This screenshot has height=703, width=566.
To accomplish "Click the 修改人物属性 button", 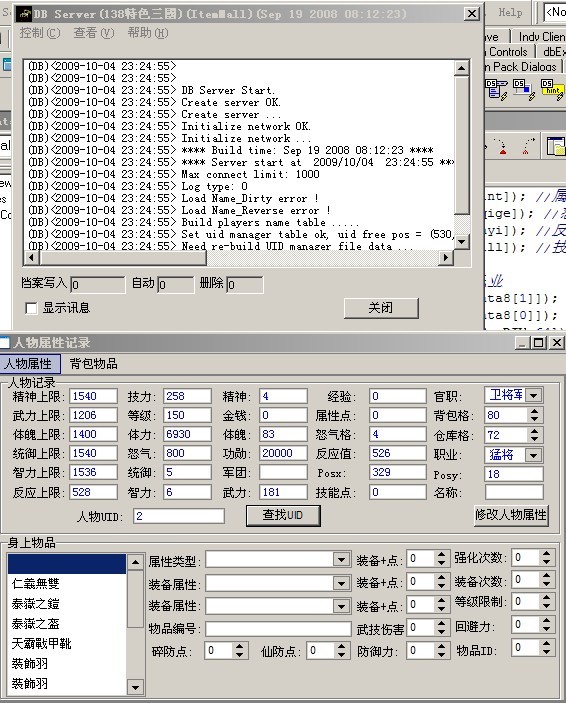I will [x=511, y=515].
